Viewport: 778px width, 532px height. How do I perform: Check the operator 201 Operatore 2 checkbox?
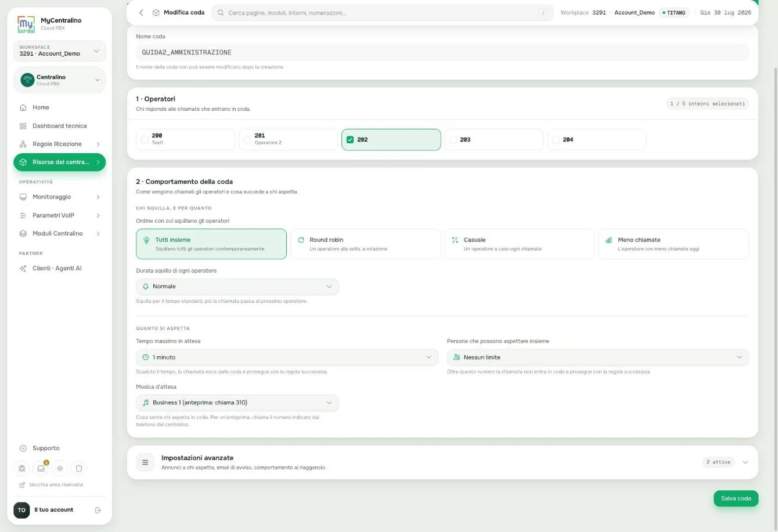pyautogui.click(x=248, y=140)
